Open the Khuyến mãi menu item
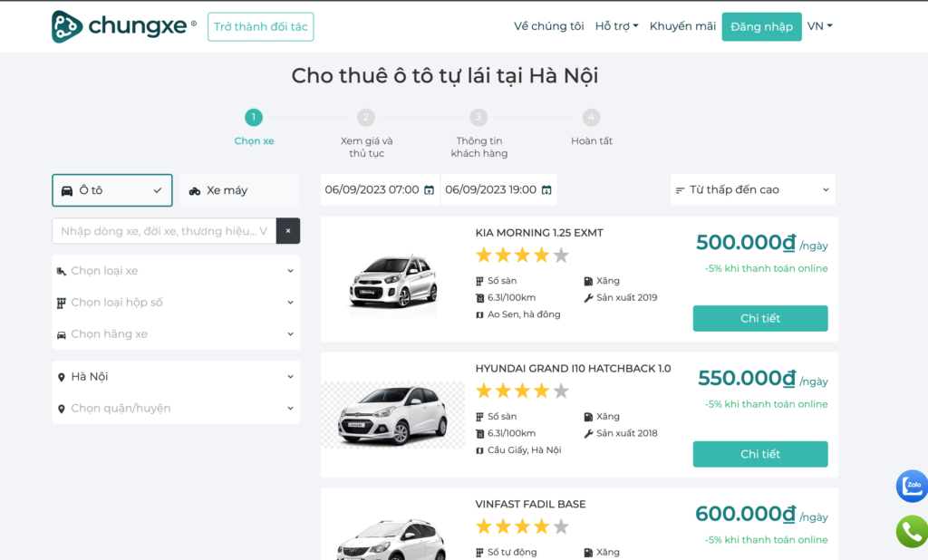This screenshot has width=928, height=560. pos(682,26)
